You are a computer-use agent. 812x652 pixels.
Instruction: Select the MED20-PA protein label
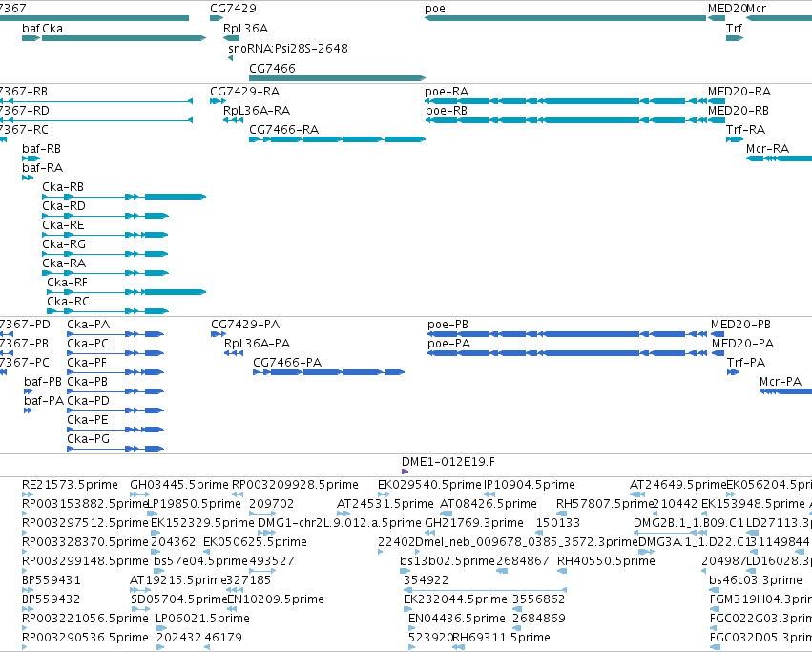(742, 344)
